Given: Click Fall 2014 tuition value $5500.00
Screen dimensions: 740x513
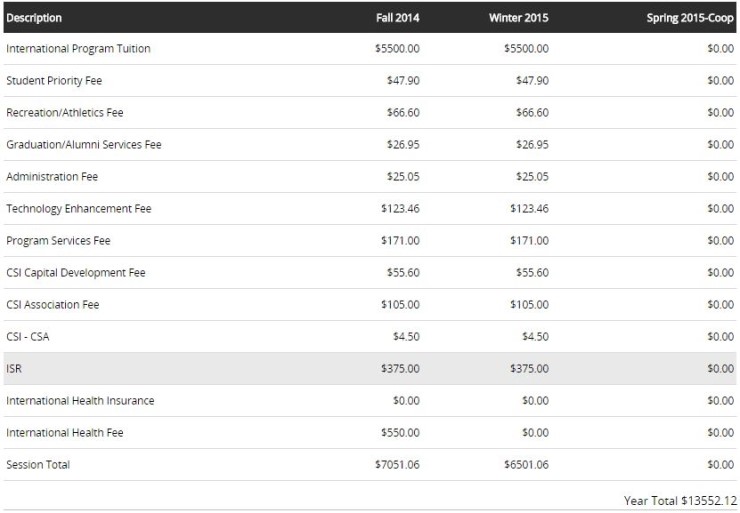Looking at the screenshot, I should (397, 49).
